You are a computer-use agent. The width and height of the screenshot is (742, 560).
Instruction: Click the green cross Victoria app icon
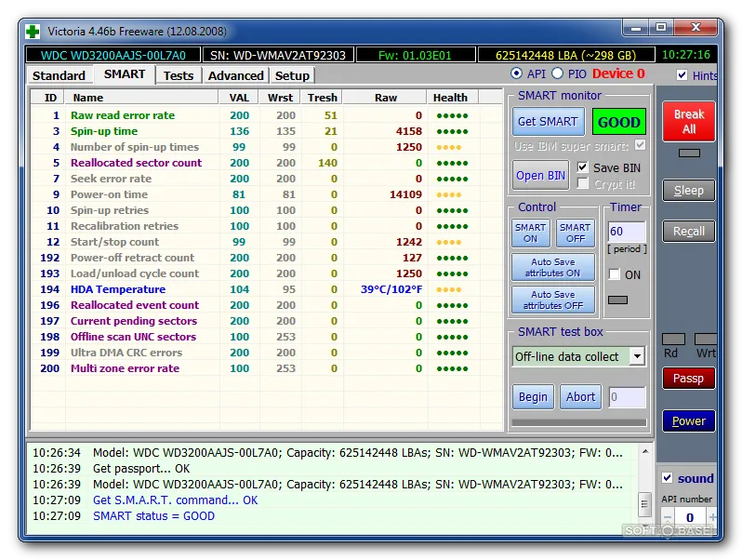coord(33,32)
